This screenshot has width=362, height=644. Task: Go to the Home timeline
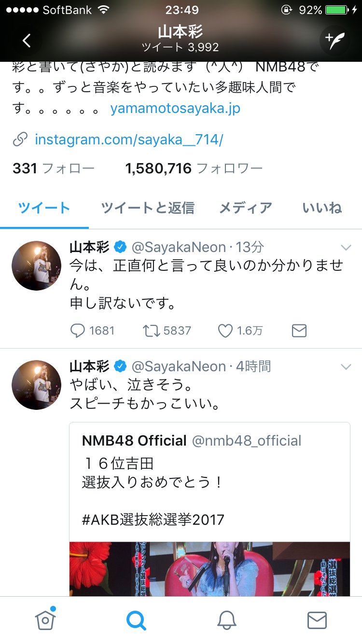(x=45, y=621)
